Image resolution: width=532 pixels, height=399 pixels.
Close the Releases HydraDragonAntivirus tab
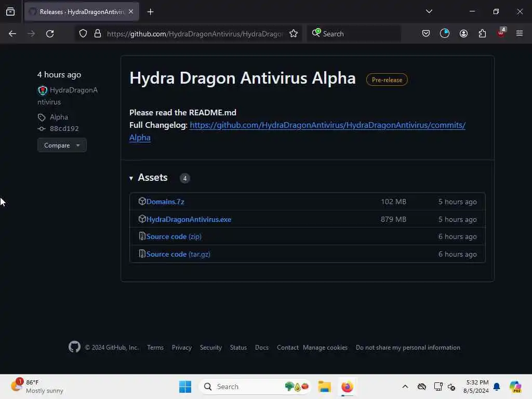(x=131, y=11)
